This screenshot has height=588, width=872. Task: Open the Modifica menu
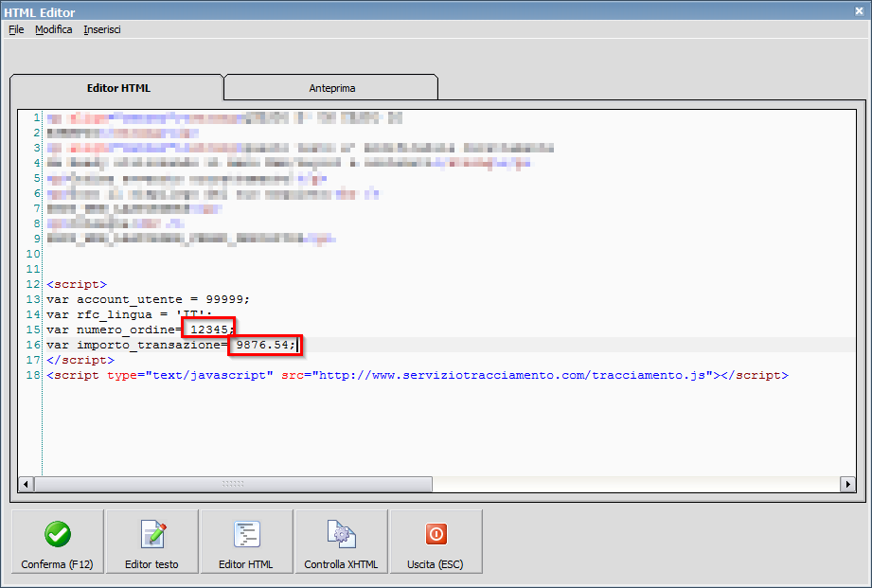pyautogui.click(x=53, y=29)
